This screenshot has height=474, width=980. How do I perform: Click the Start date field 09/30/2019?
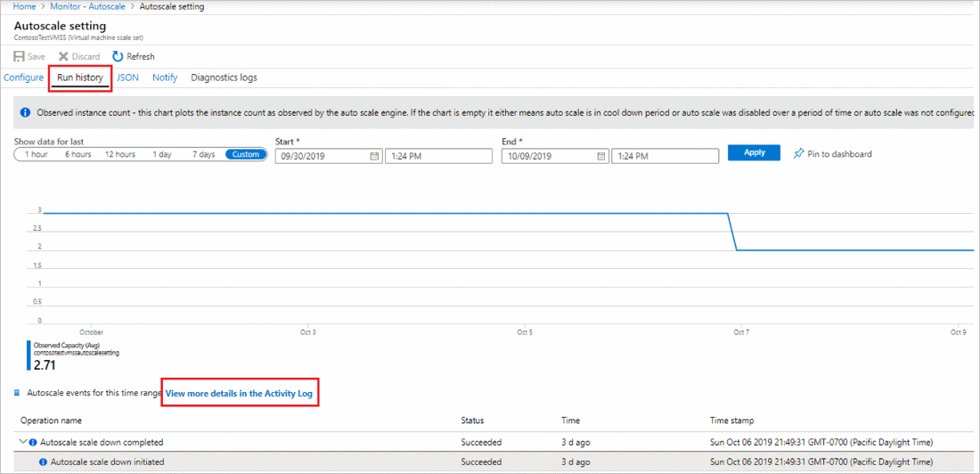[x=329, y=156]
